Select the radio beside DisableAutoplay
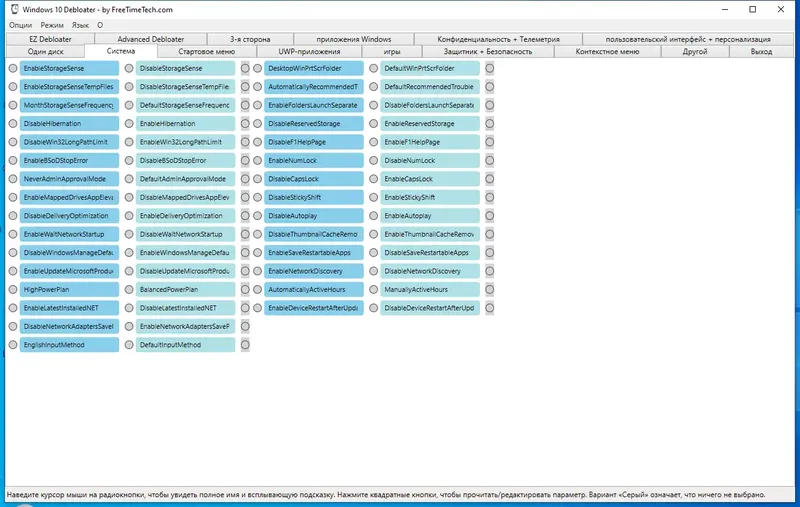Screen dimensions: 800x507 (x=258, y=216)
